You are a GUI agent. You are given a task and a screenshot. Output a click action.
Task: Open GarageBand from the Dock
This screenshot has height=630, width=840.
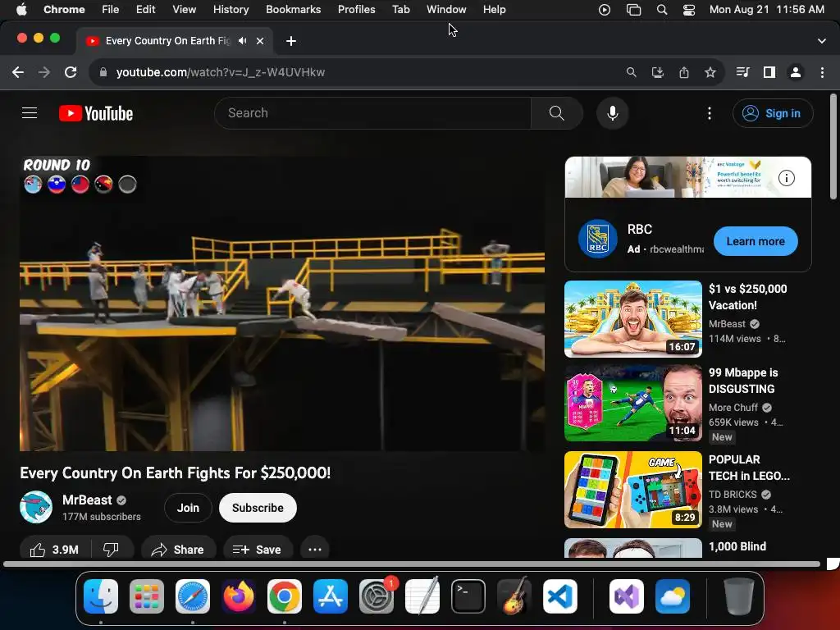point(514,596)
